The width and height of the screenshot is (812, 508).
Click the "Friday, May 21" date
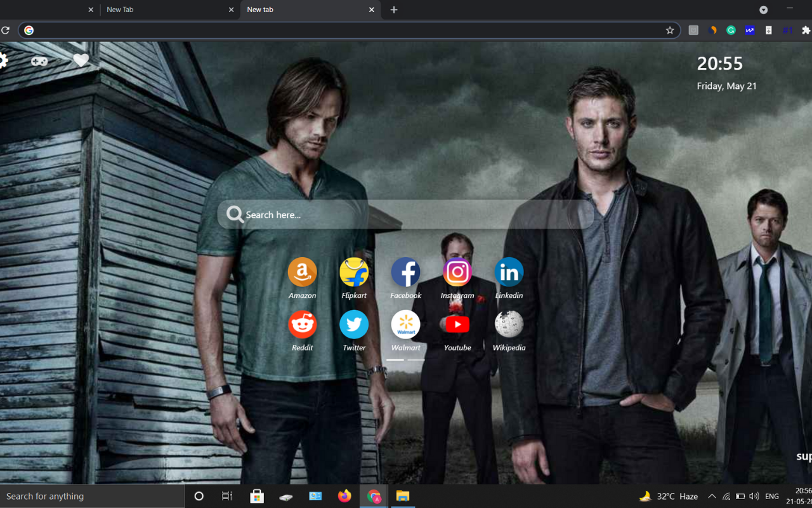pos(726,86)
